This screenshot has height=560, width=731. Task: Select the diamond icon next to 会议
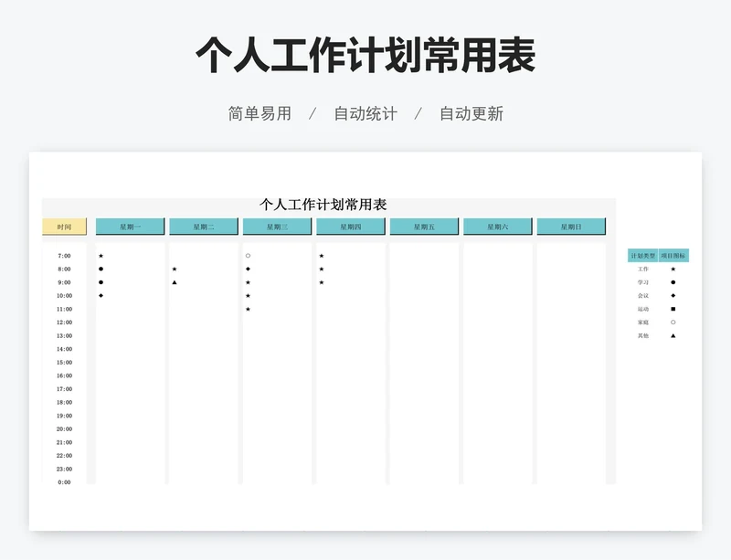point(673,295)
